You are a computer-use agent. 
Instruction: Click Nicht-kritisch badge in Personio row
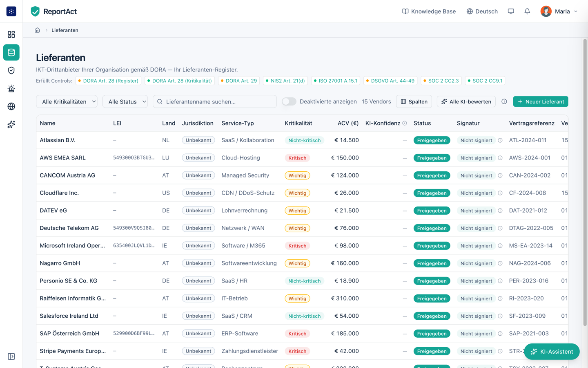point(304,281)
